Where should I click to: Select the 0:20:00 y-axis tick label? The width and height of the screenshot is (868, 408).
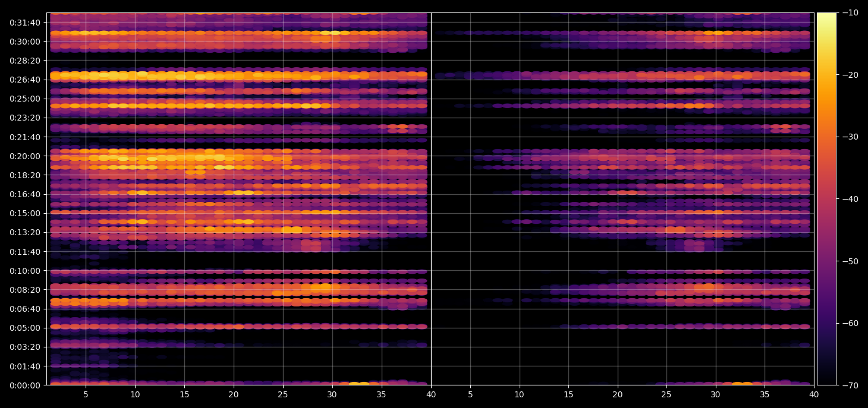[25, 156]
